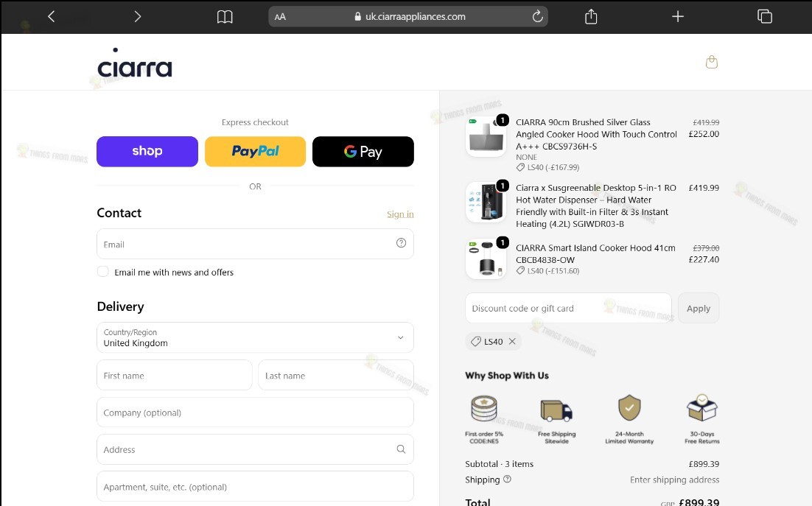Image resolution: width=812 pixels, height=506 pixels.
Task: Click the CIARRA Smart Island Cooker Hood title
Action: click(x=595, y=253)
